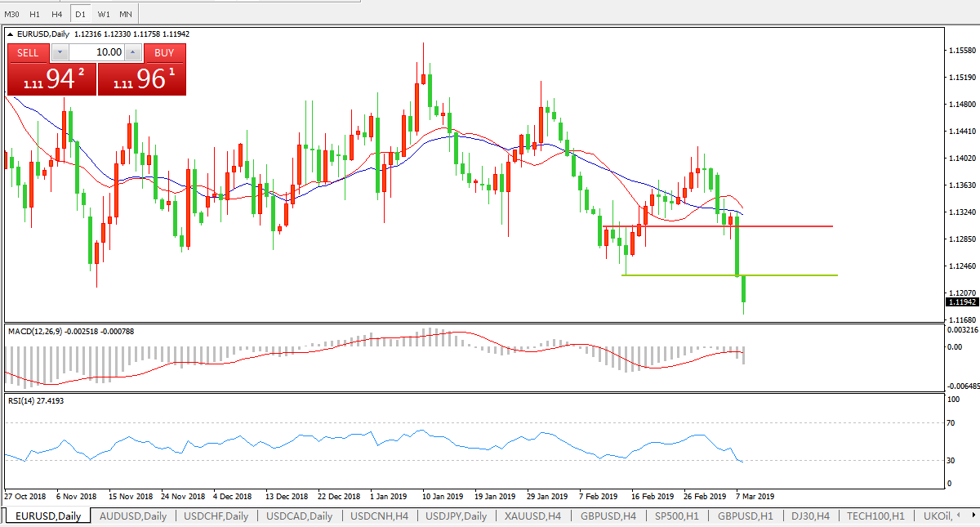Viewport: 980px width, 527px height.
Task: Switch to the SP500,H1 chart tab
Action: tap(677, 516)
